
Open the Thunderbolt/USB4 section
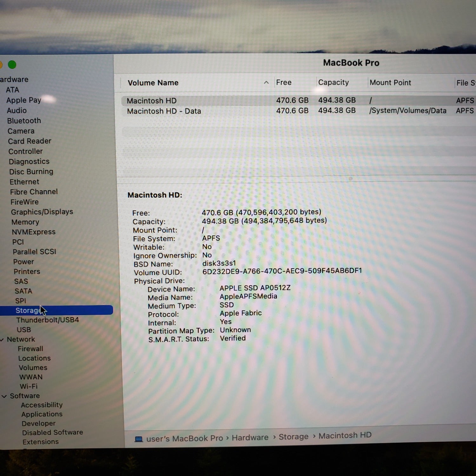point(48,320)
